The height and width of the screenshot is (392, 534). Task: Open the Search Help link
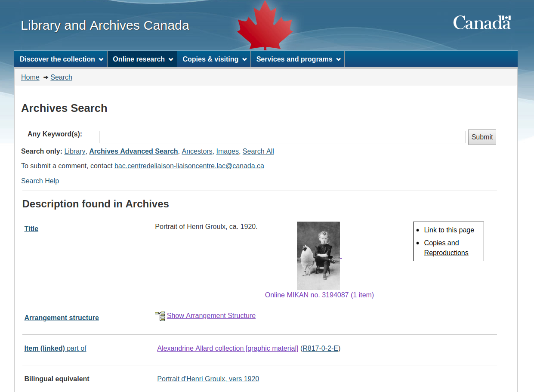(x=40, y=181)
